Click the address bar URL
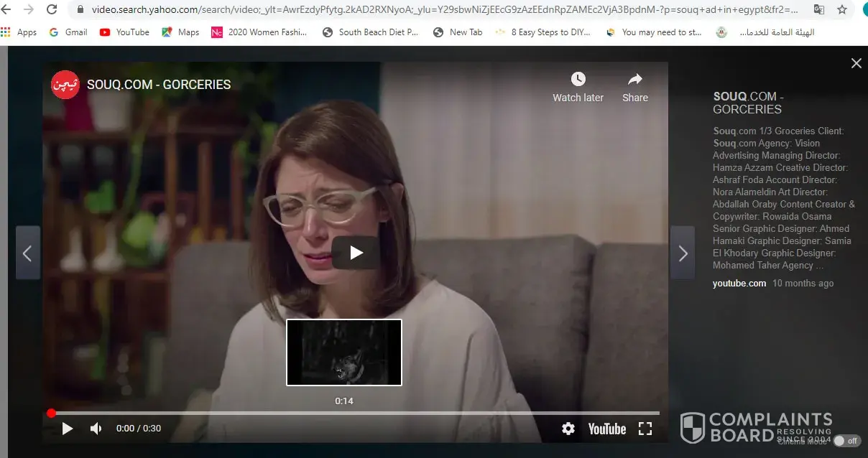The height and width of the screenshot is (458, 868). (444, 10)
